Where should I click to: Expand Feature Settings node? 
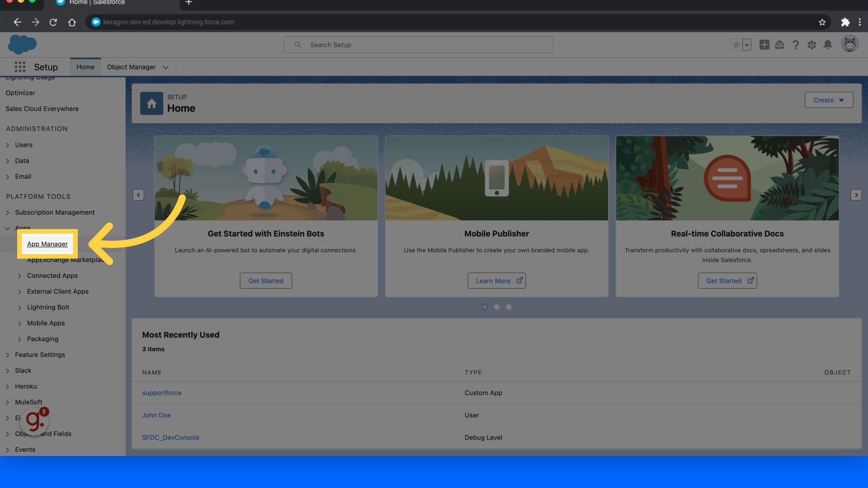8,355
